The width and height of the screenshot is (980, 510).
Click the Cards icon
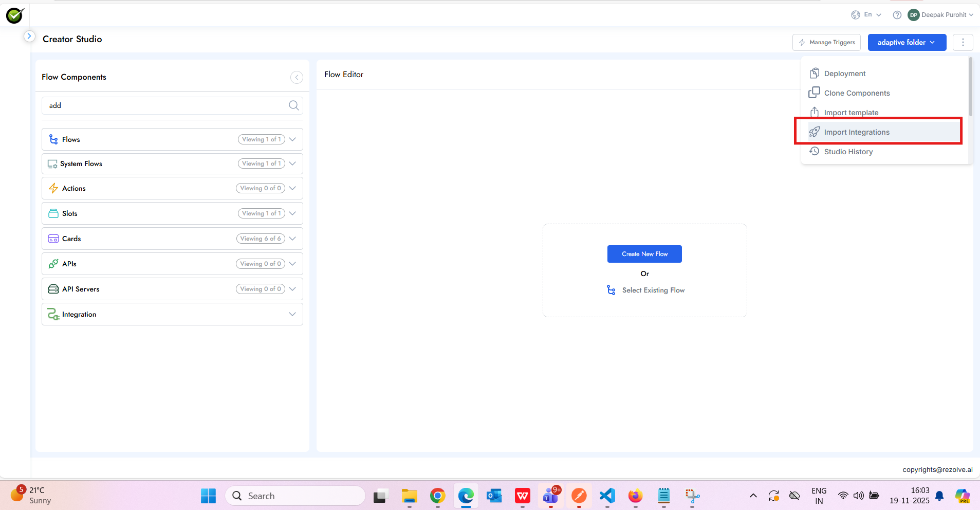pyautogui.click(x=53, y=238)
